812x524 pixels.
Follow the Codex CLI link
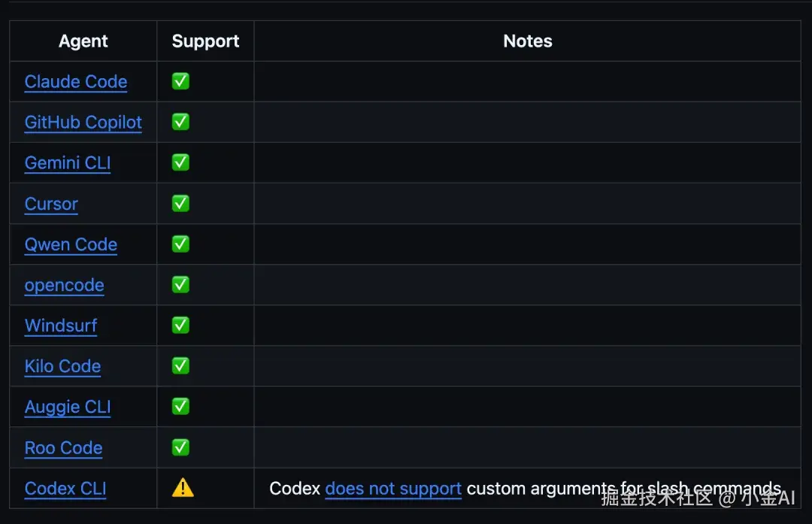coord(65,488)
